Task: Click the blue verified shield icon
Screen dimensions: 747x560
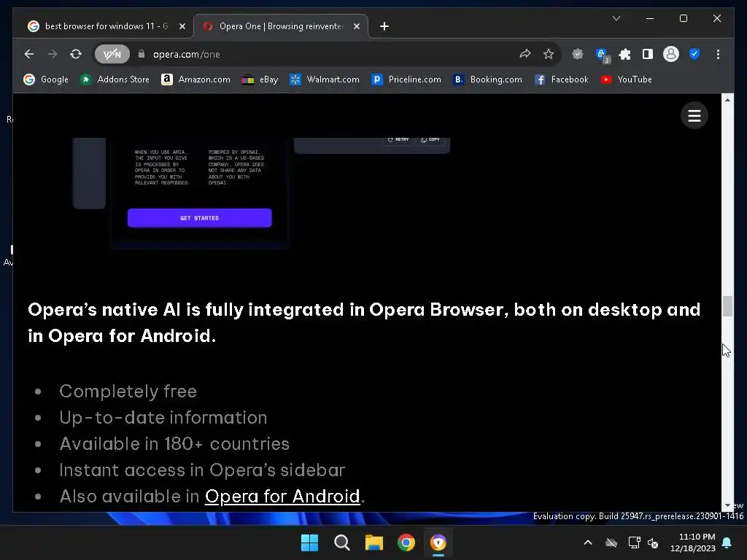Action: coord(694,54)
